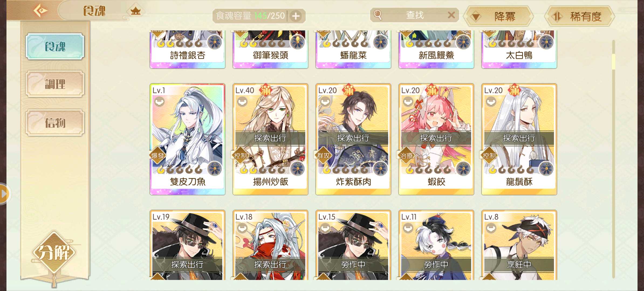
Task: Open the home pavilion icon
Action: click(135, 11)
